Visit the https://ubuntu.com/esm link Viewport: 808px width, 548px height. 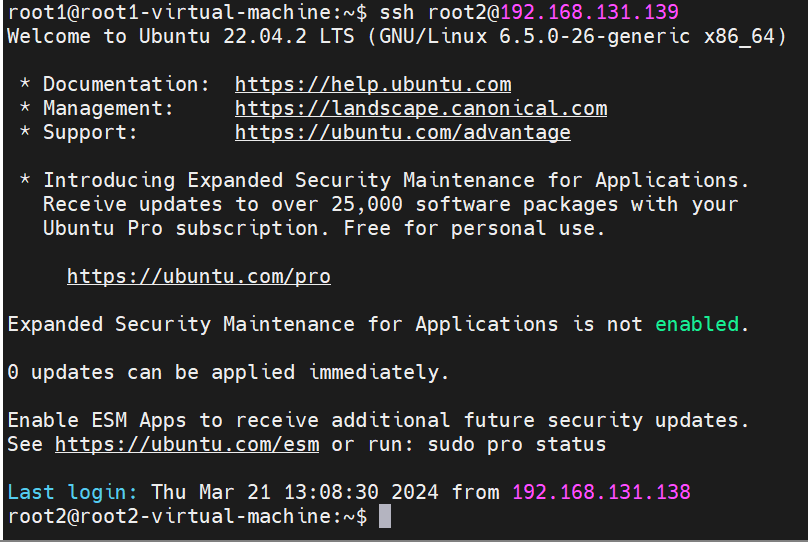pos(187,444)
